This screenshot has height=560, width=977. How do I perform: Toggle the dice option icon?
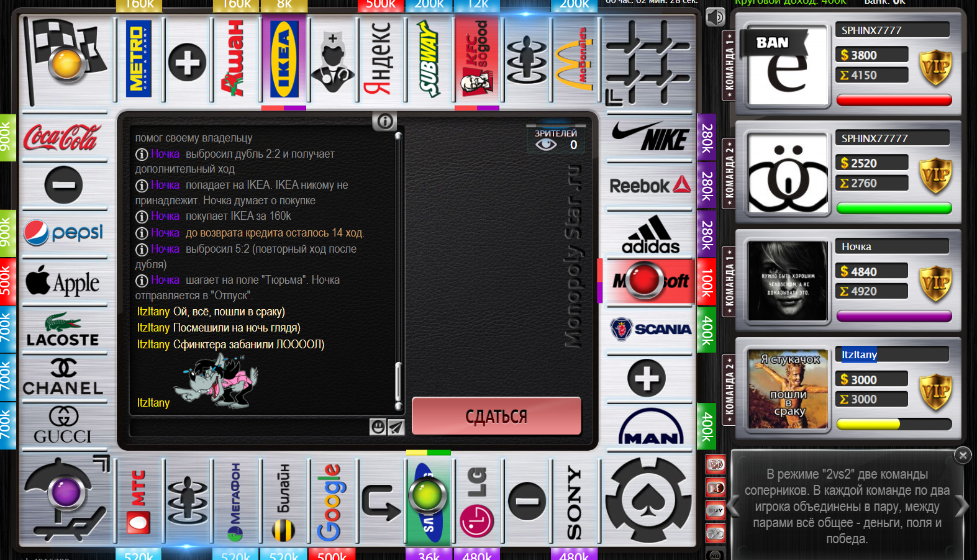pyautogui.click(x=716, y=464)
